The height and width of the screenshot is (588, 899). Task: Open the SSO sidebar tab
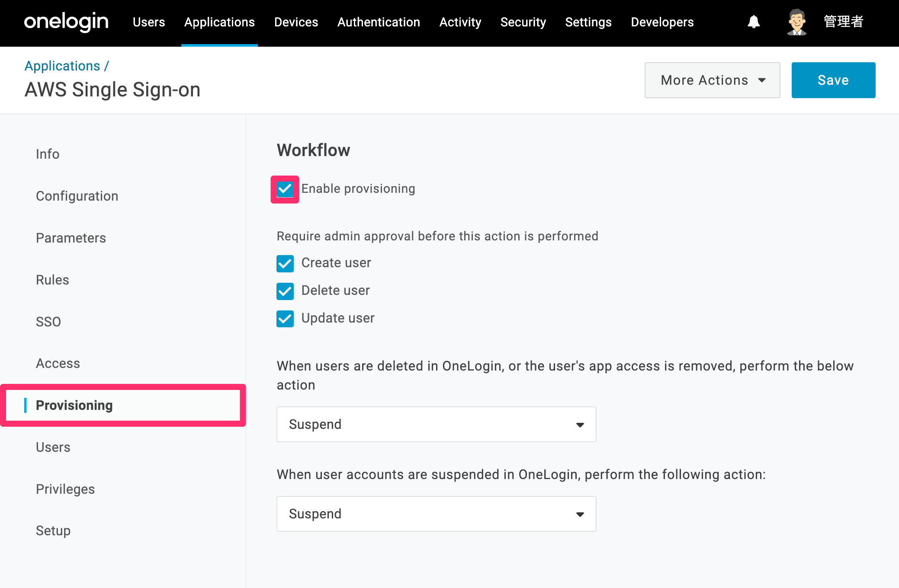48,322
